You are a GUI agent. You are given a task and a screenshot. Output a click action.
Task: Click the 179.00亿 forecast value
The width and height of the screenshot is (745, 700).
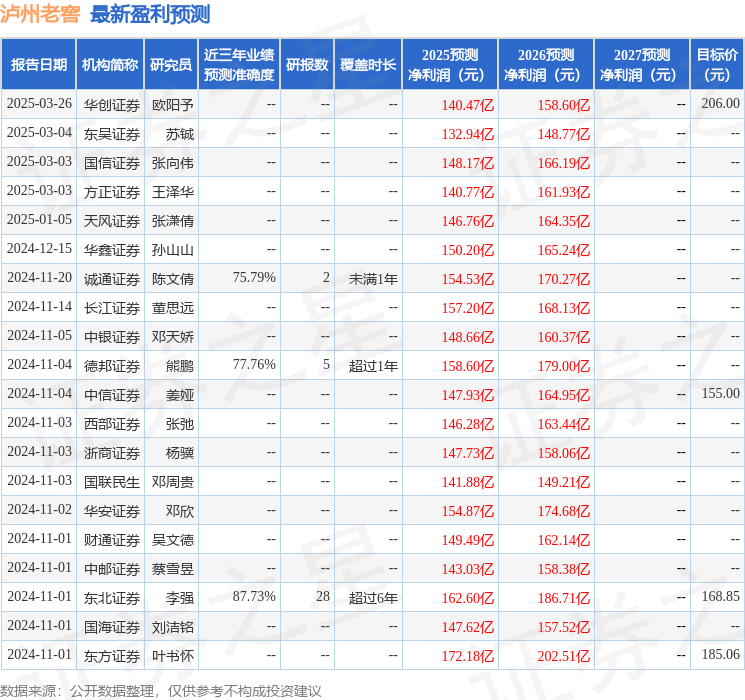pyautogui.click(x=564, y=366)
